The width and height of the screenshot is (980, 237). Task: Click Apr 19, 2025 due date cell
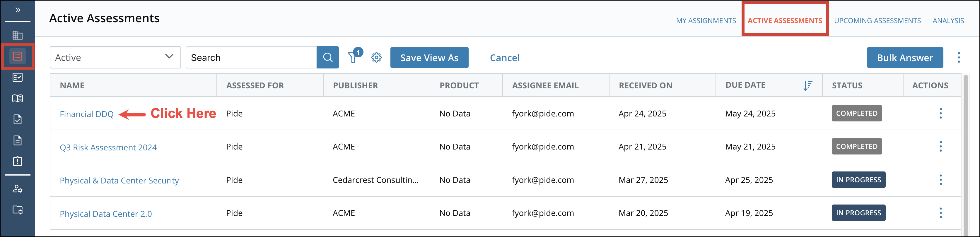tap(749, 213)
